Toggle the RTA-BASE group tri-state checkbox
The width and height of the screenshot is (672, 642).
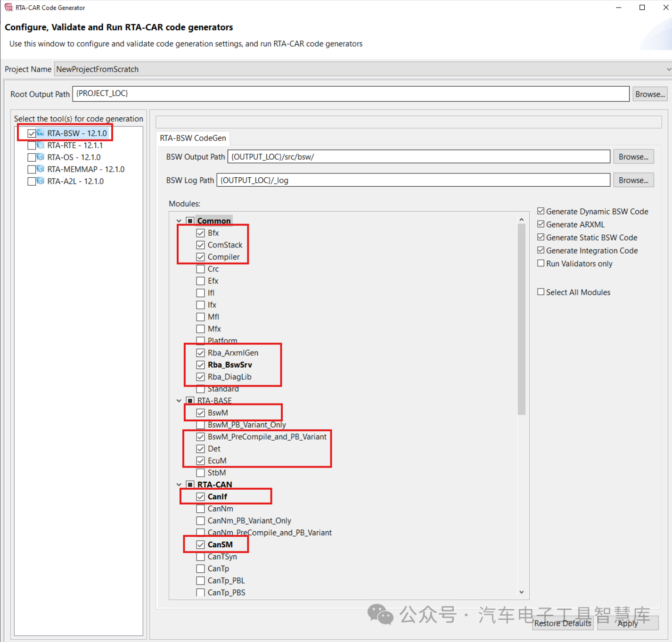(x=190, y=401)
